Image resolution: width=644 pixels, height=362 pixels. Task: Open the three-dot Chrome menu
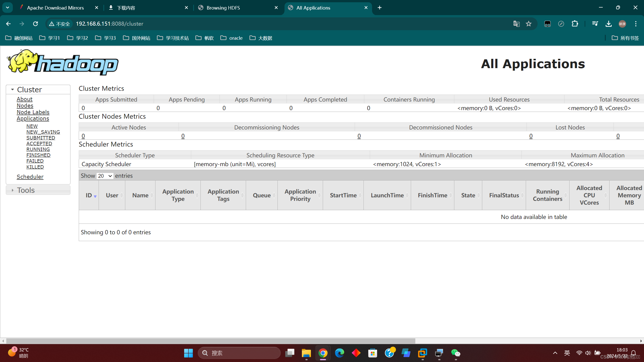tap(636, 24)
